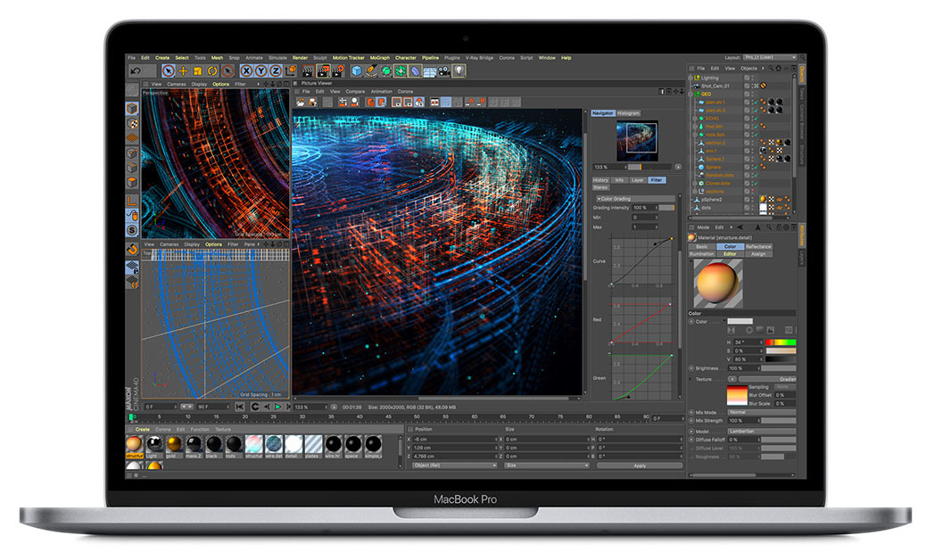Open Render Settings gear clapperboard icon
The height and width of the screenshot is (560, 934).
[x=338, y=70]
